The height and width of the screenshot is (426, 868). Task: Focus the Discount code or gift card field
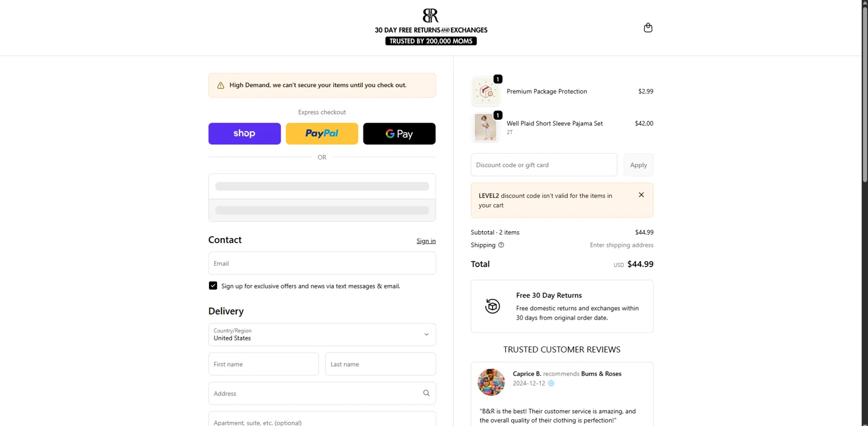click(544, 165)
